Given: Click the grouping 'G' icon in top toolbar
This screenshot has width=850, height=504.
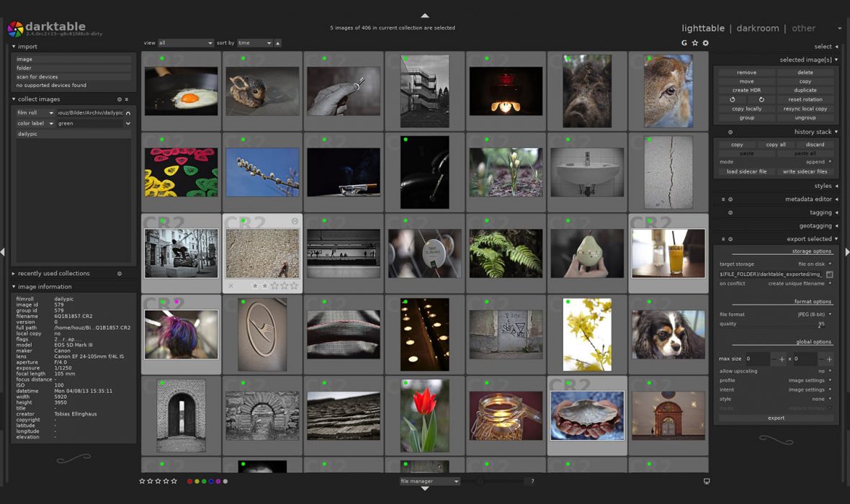Looking at the screenshot, I should (684, 43).
